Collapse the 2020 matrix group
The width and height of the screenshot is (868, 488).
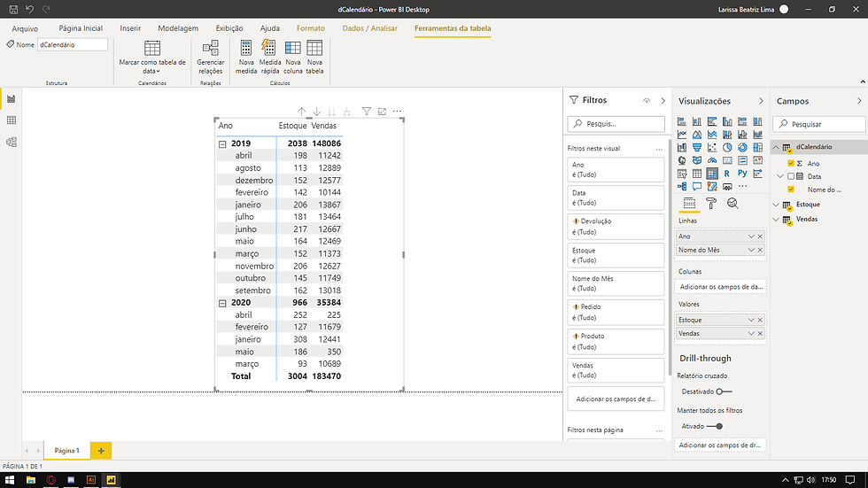tap(222, 303)
